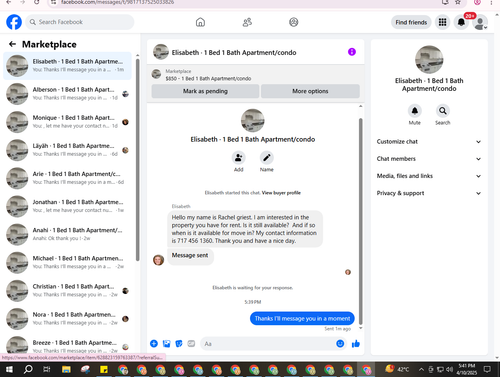Image resolution: width=500 pixels, height=377 pixels.
Task: Expand Customize chat section
Action: tap(429, 142)
